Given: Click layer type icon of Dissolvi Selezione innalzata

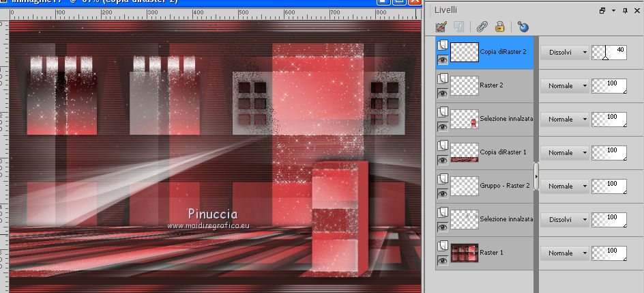Looking at the screenshot, I should [443, 212].
